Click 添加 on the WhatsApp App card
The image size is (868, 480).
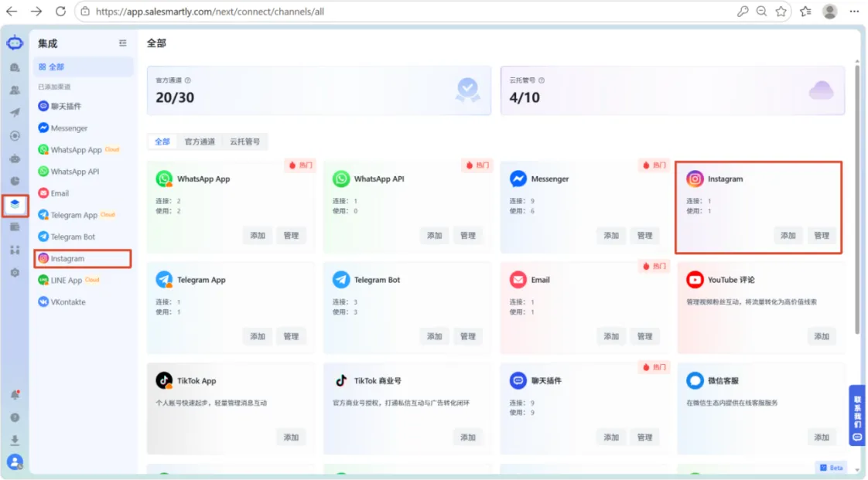coord(258,236)
